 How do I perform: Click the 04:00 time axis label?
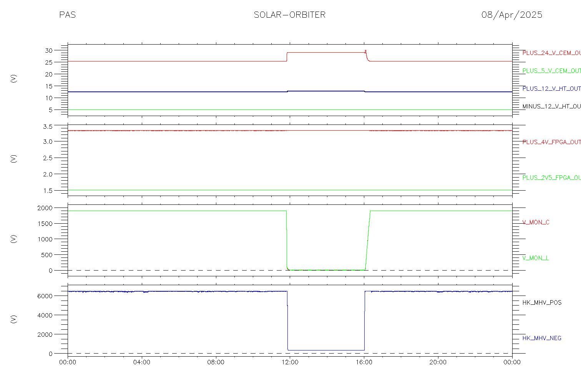tap(142, 362)
